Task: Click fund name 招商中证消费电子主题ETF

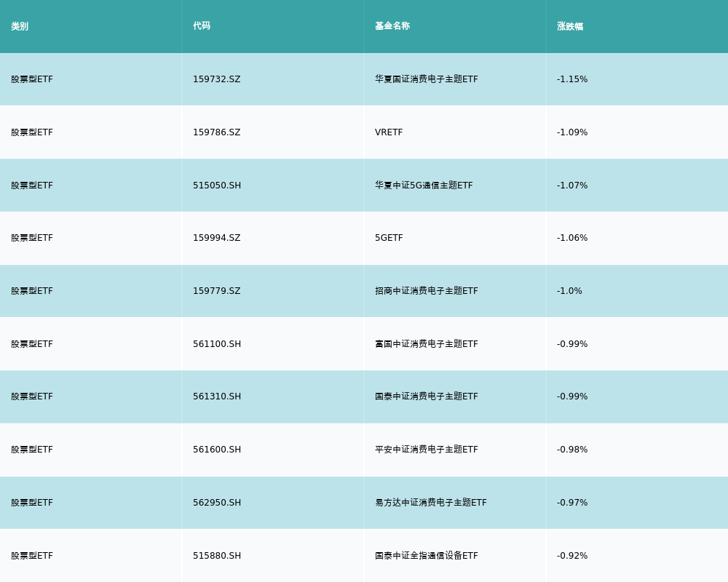Action: (426, 291)
